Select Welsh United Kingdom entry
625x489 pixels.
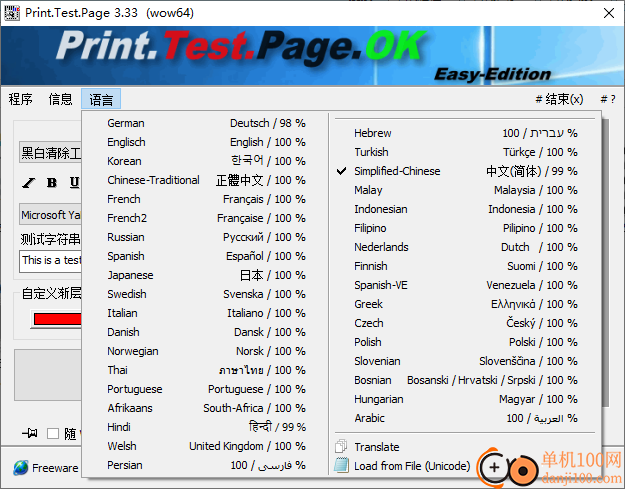click(x=206, y=446)
